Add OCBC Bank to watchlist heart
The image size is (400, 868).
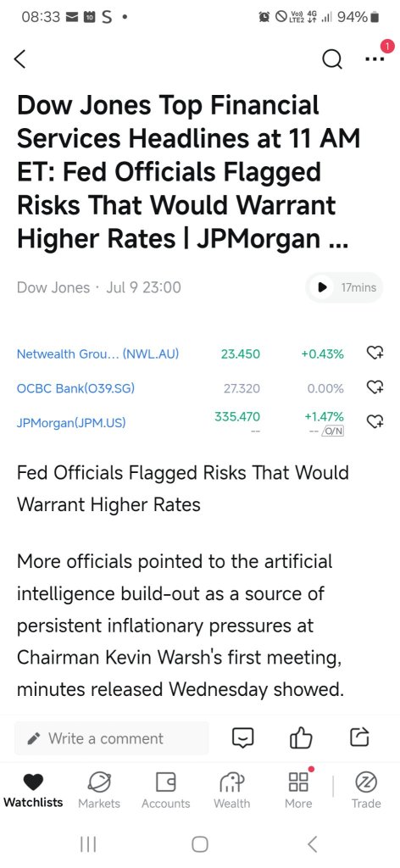375,387
